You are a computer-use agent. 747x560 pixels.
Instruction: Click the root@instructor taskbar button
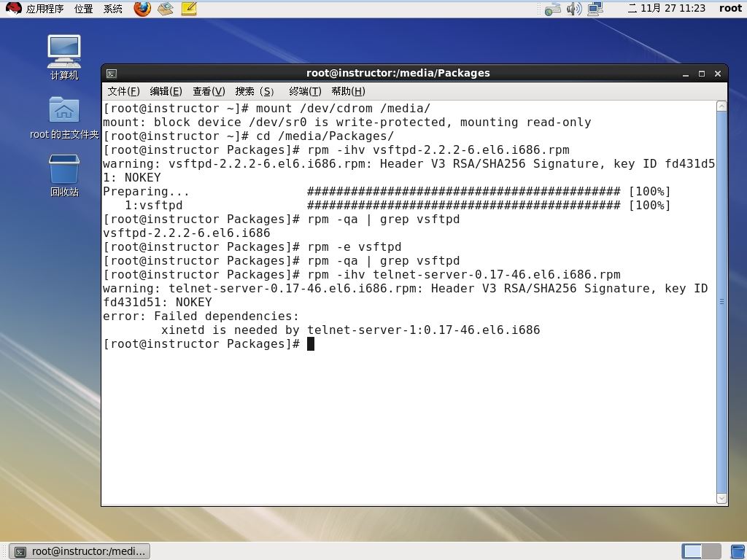tap(80, 551)
